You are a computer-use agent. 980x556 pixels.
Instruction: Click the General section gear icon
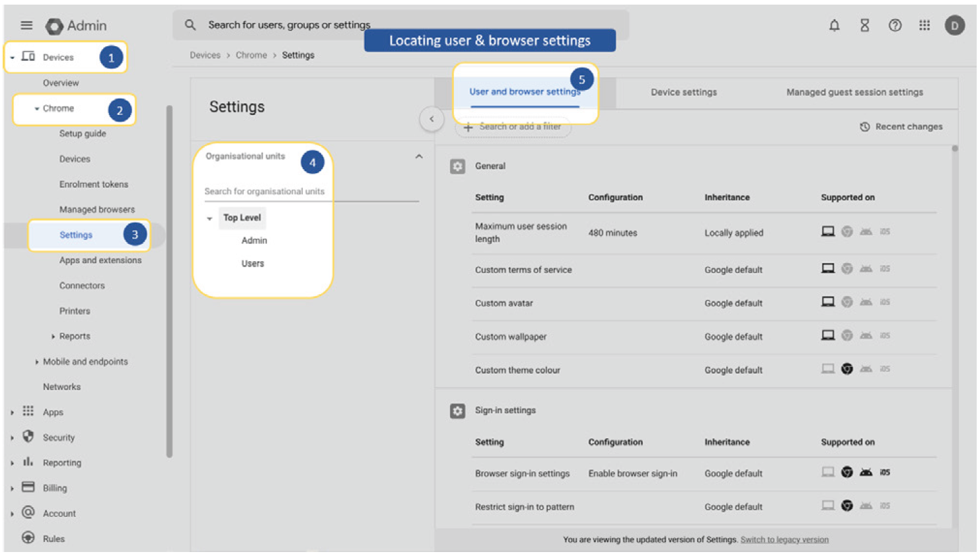457,166
